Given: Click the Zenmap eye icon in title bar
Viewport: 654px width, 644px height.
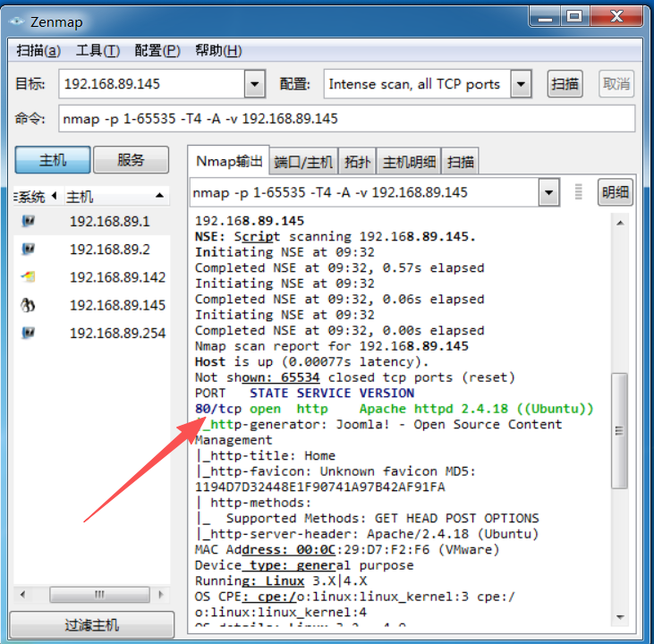Looking at the screenshot, I should [x=16, y=21].
